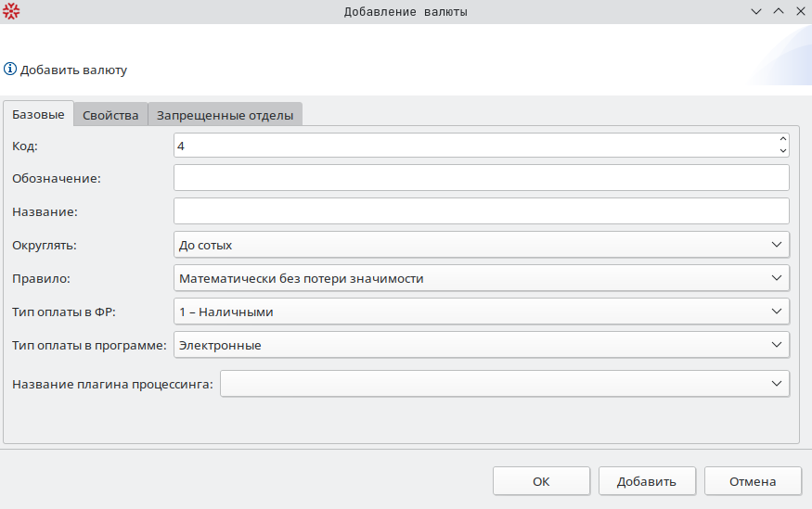Viewport: 812px width, 509px height.
Task: Close the Добавление валюты dialog window
Action: pyautogui.click(x=799, y=11)
